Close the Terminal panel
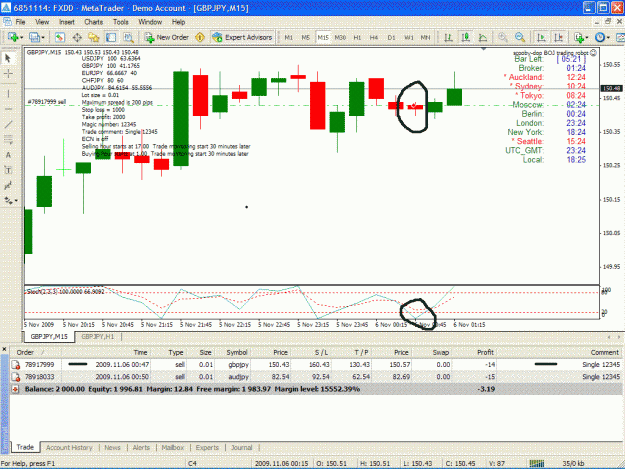This screenshot has height=469, width=625. [x=4, y=349]
